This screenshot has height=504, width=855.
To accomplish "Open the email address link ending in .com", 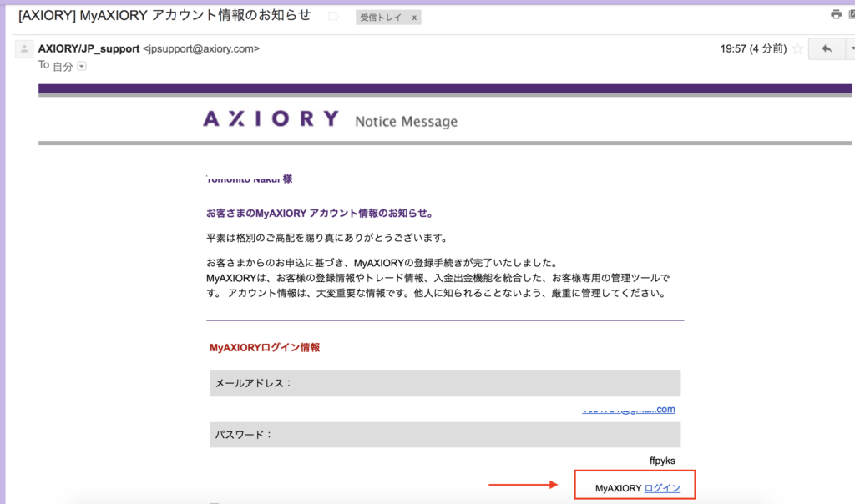I will pos(629,409).
